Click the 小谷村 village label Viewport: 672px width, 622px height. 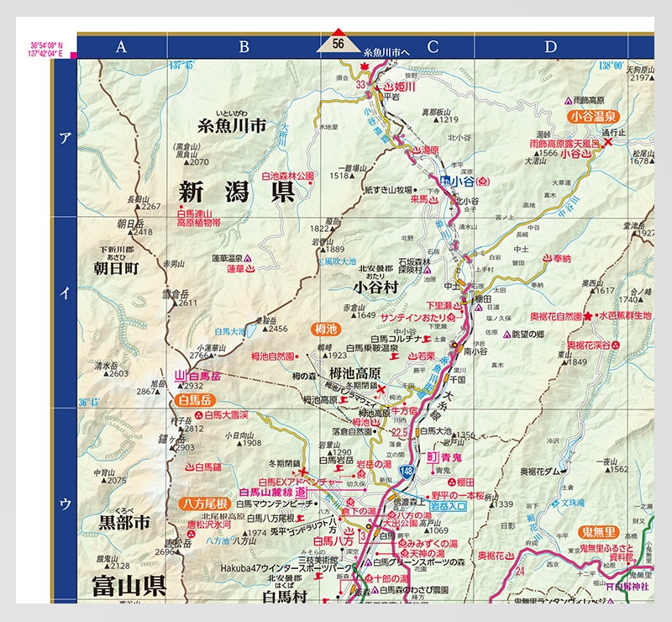[375, 287]
